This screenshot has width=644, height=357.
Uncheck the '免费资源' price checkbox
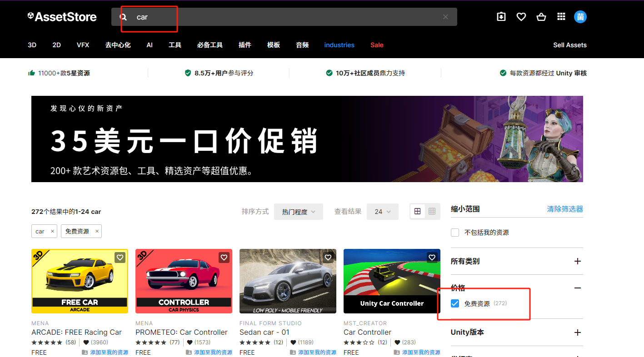coord(455,303)
